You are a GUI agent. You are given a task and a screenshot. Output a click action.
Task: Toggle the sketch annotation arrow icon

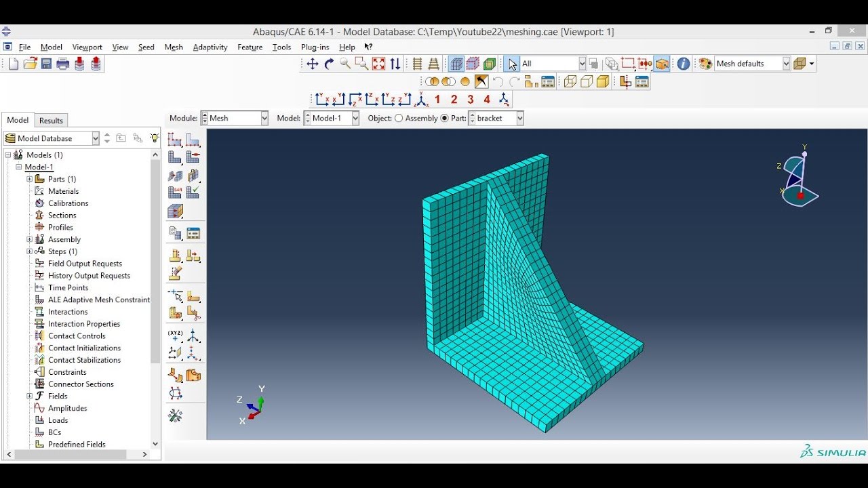[481, 82]
